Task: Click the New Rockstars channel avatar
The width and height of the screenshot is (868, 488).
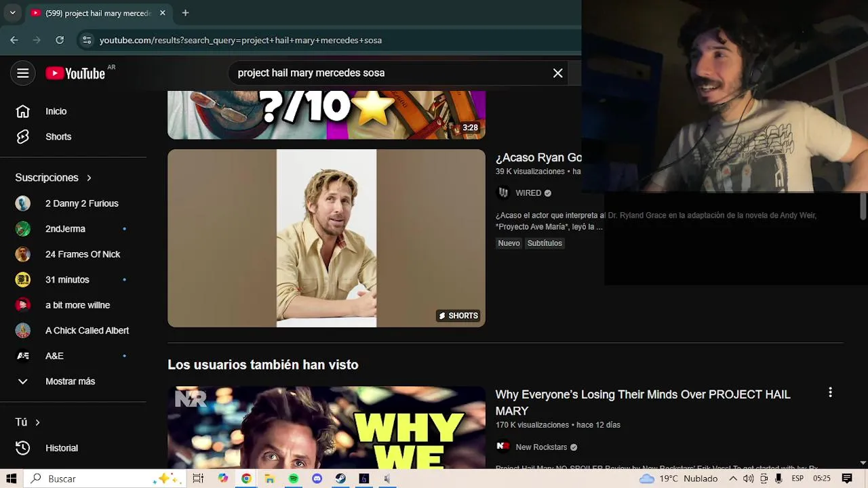Action: [503, 447]
